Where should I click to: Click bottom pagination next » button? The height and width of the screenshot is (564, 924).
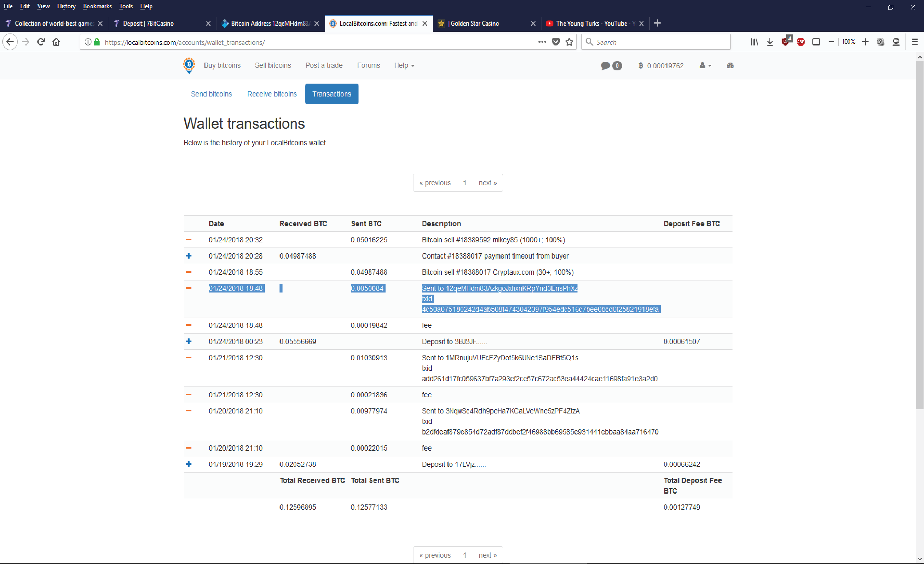pos(487,555)
